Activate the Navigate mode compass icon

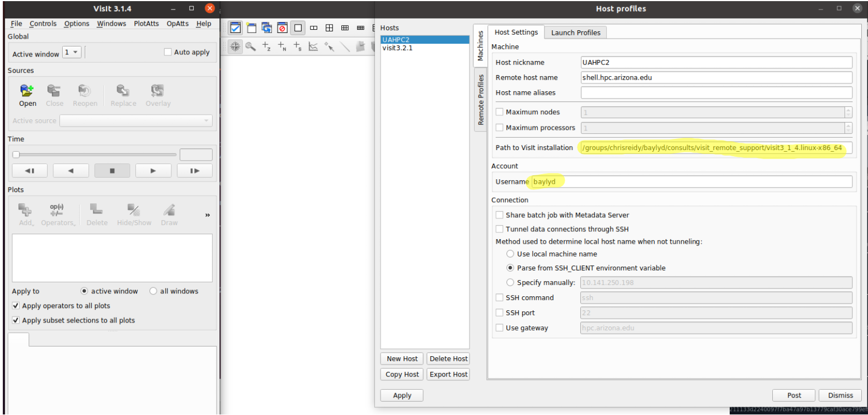click(236, 48)
